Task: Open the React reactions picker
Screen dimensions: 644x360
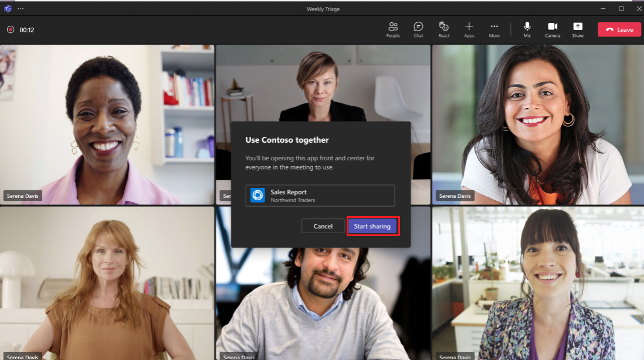Action: (444, 29)
